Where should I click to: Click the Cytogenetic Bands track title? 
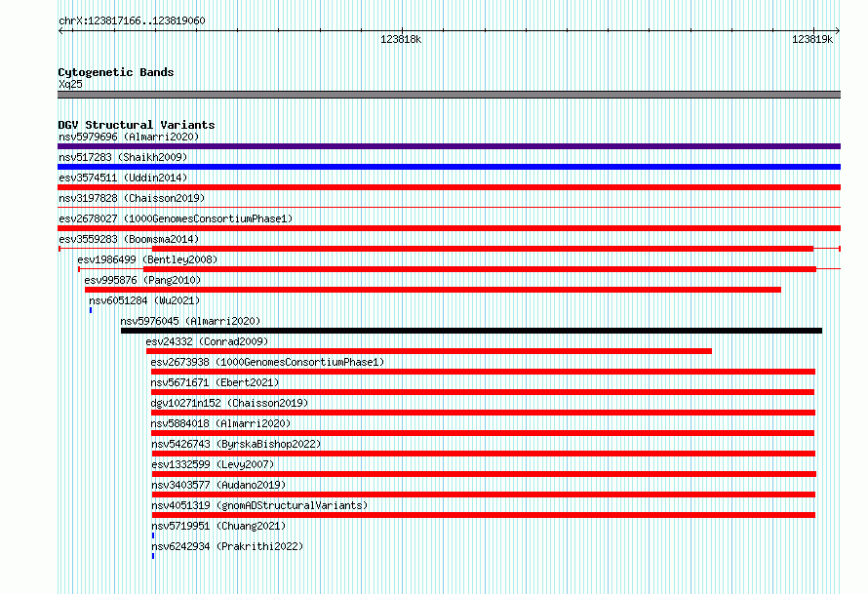coord(116,72)
